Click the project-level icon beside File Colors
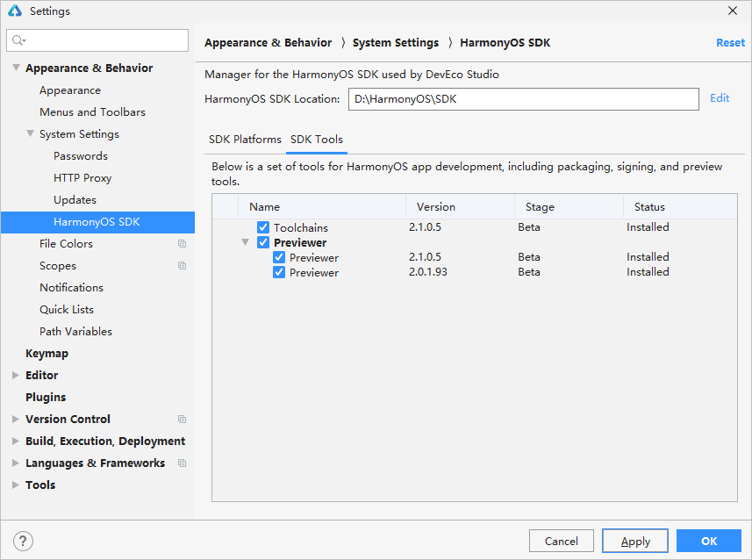752x560 pixels. click(x=182, y=244)
